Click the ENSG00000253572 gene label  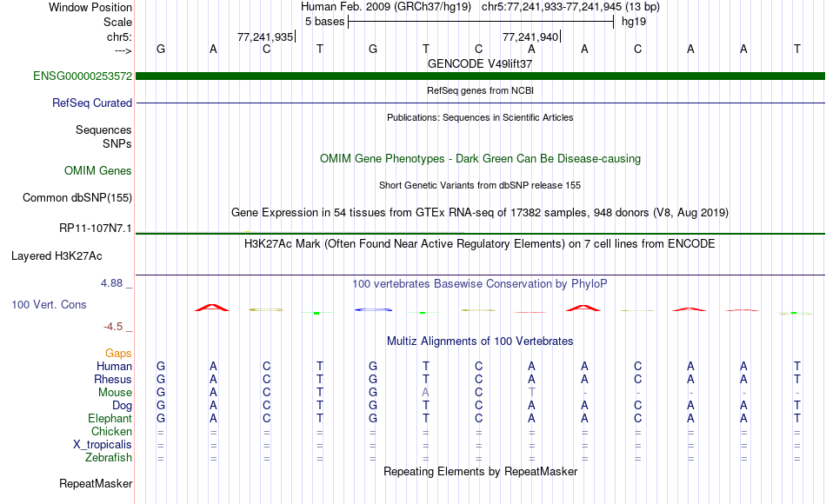point(83,76)
